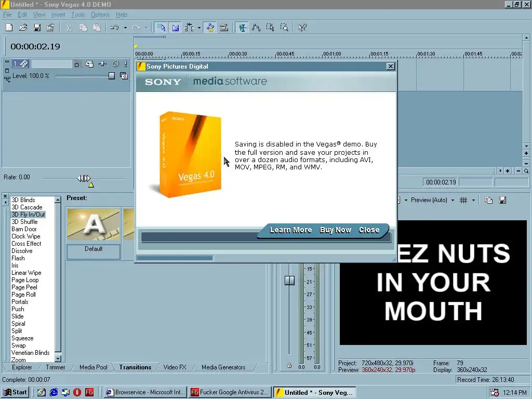The width and height of the screenshot is (532, 399).
Task: Click Close text button in demo dialog
Action: [x=369, y=230]
